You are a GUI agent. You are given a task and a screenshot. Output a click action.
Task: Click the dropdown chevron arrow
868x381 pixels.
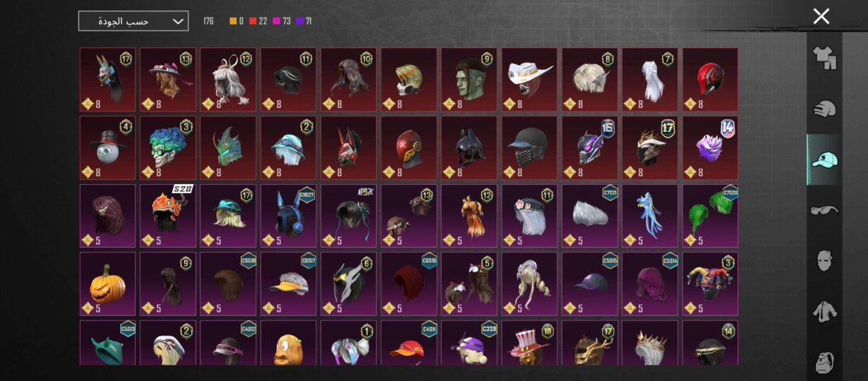click(178, 21)
